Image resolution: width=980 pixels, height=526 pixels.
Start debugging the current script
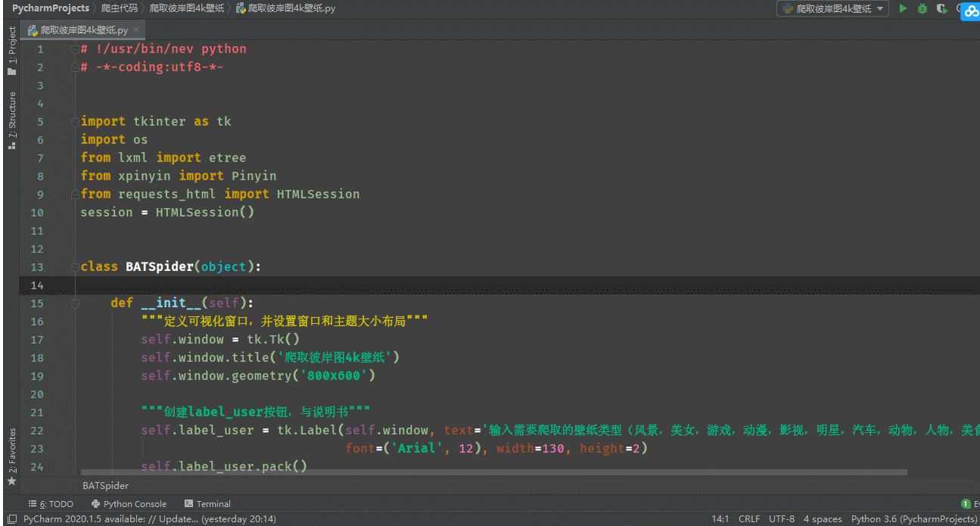point(922,8)
